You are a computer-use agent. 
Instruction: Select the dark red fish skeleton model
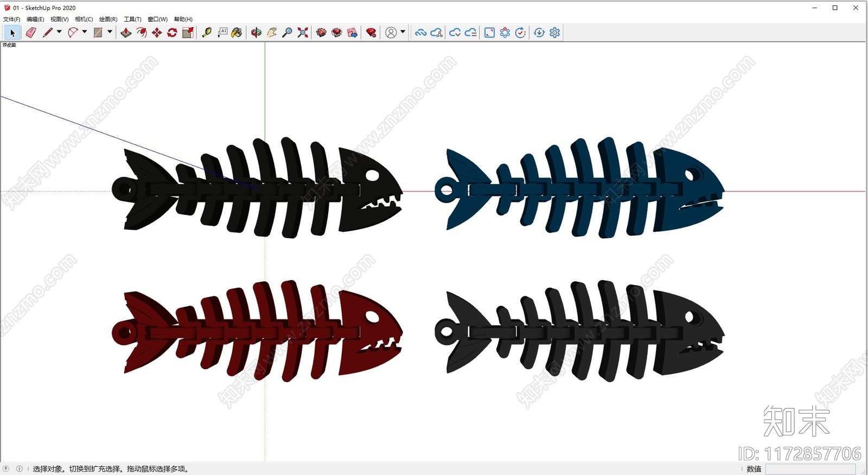pos(257,331)
